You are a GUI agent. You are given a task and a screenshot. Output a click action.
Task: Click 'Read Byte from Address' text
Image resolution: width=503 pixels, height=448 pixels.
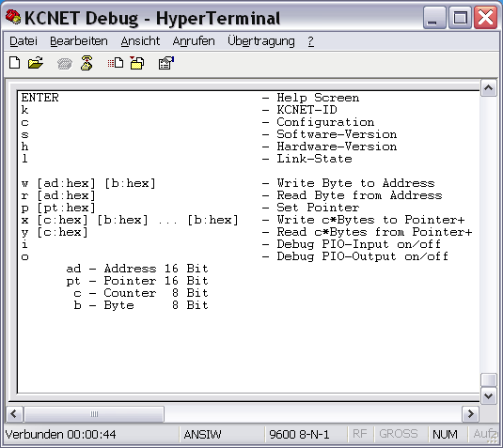tap(359, 195)
